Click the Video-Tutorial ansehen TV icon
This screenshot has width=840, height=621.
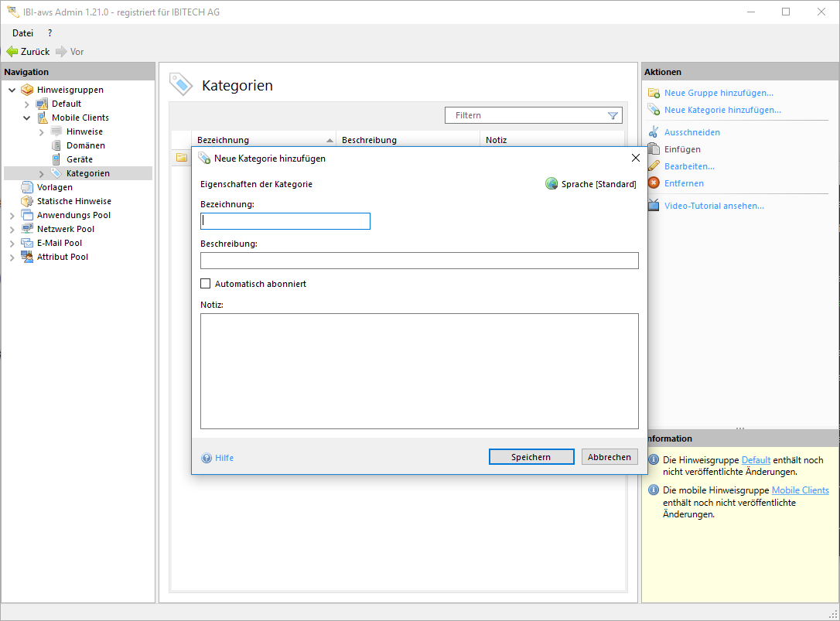pos(654,206)
